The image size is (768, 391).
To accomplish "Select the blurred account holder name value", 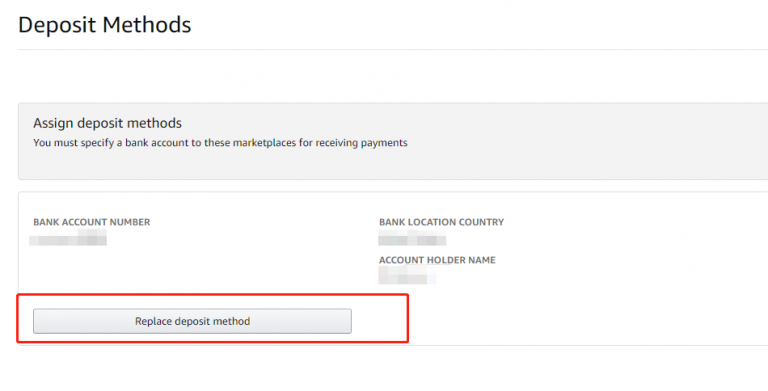I will [x=407, y=275].
